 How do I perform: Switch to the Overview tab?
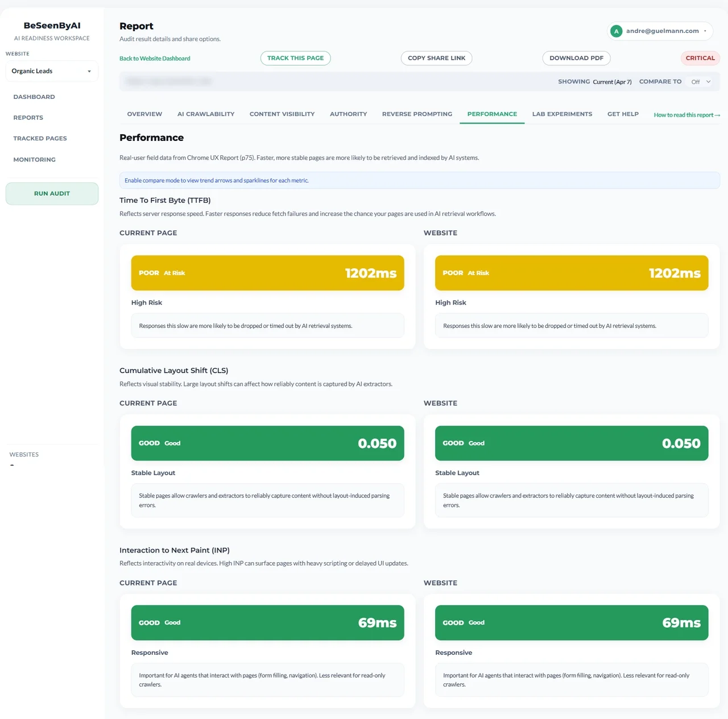coord(144,114)
